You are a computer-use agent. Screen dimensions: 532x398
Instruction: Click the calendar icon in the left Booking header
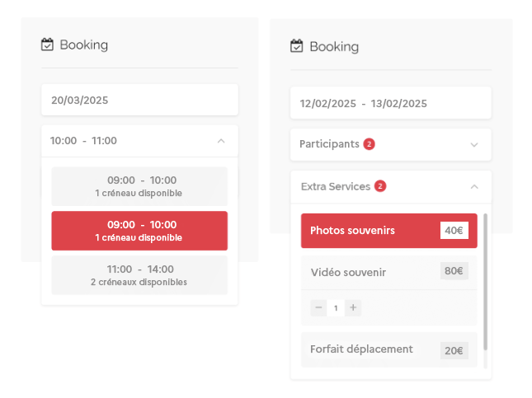point(47,44)
